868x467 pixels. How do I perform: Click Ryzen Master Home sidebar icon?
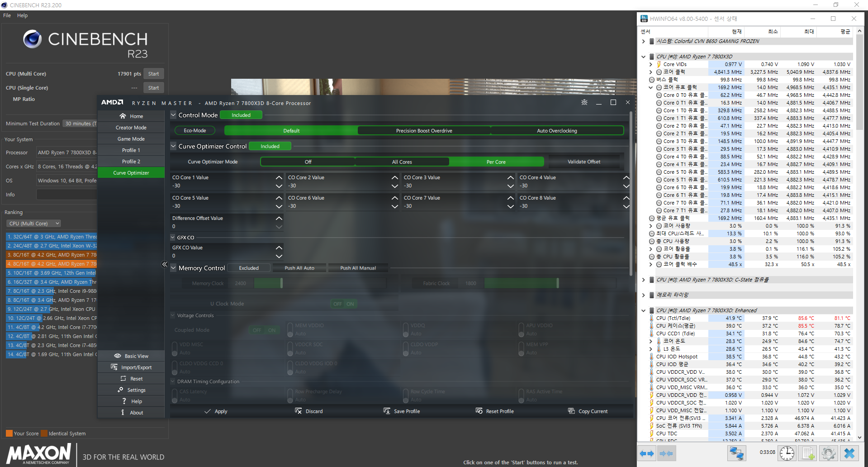123,116
